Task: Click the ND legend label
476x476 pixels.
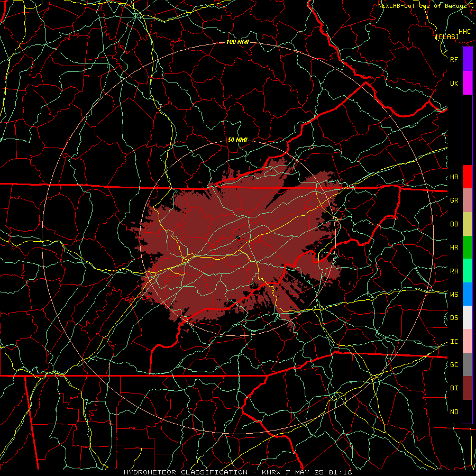Action: [454, 412]
